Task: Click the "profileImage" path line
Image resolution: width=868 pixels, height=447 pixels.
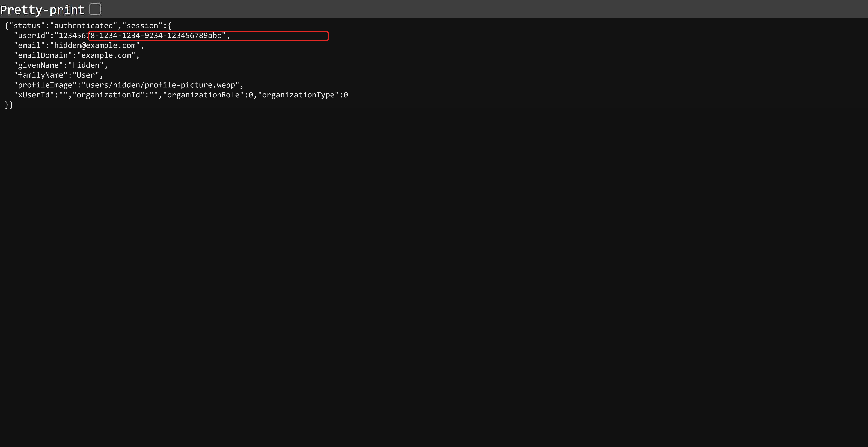Action: click(x=128, y=85)
